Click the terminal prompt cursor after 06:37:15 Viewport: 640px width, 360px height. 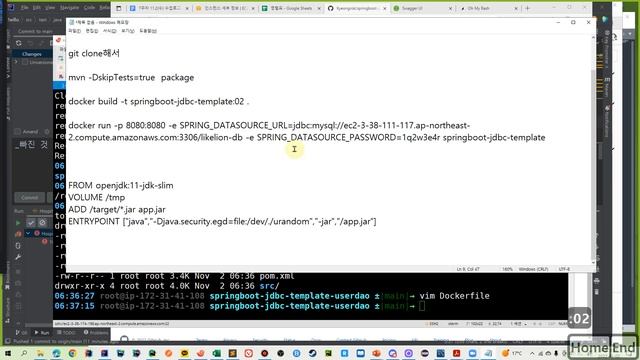coord(422,306)
